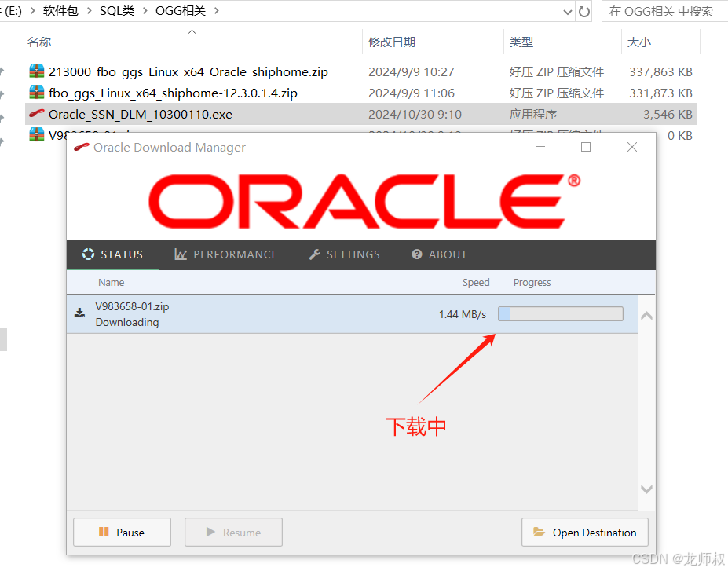Select 213000_fbo_ggs_Linux_x64_Oracle_shiphome.zip in Explorer
The image size is (728, 571).
coord(188,72)
